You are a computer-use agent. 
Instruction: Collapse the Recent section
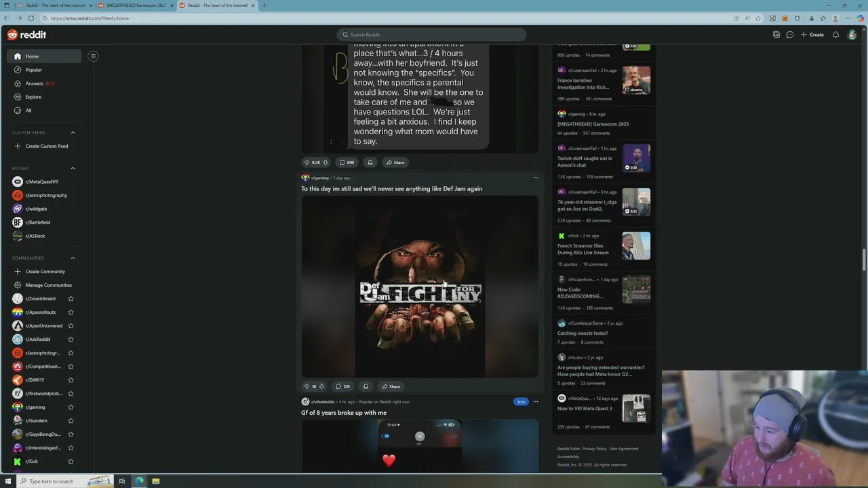click(73, 168)
